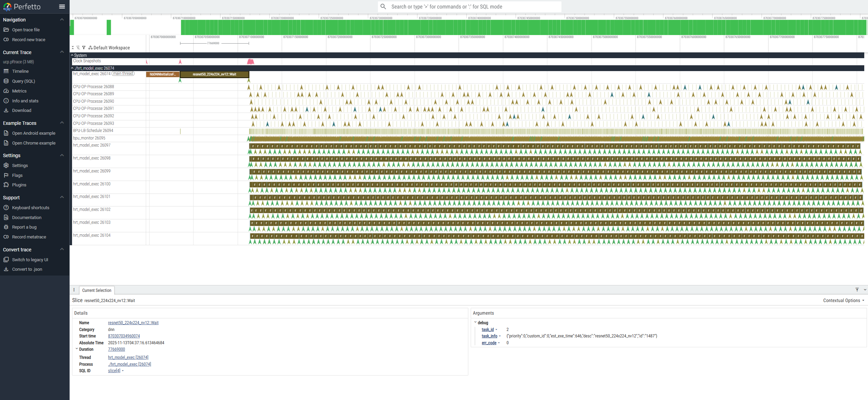Collapse the System track group
The image size is (868, 400).
(72, 55)
